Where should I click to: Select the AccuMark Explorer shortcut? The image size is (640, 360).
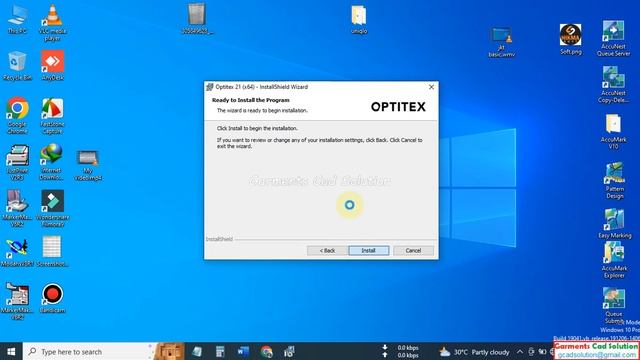pyautogui.click(x=614, y=260)
